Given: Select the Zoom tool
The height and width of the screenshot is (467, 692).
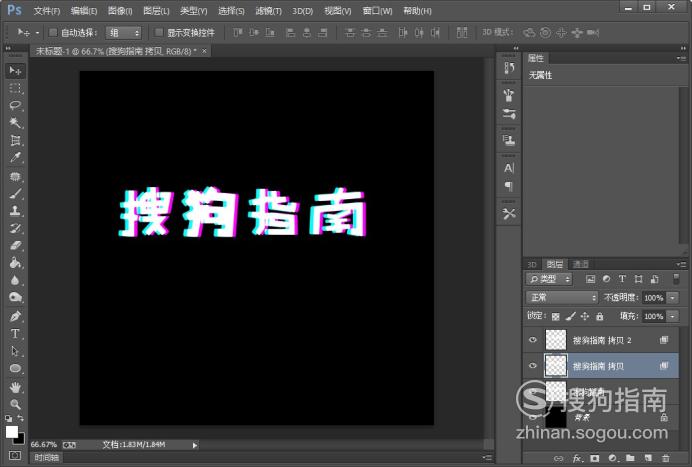Looking at the screenshot, I should 15,404.
